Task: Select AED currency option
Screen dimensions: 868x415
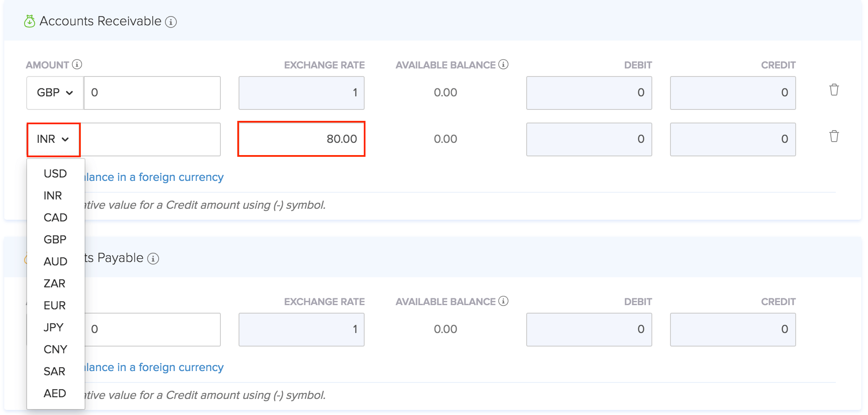Action: tap(55, 393)
